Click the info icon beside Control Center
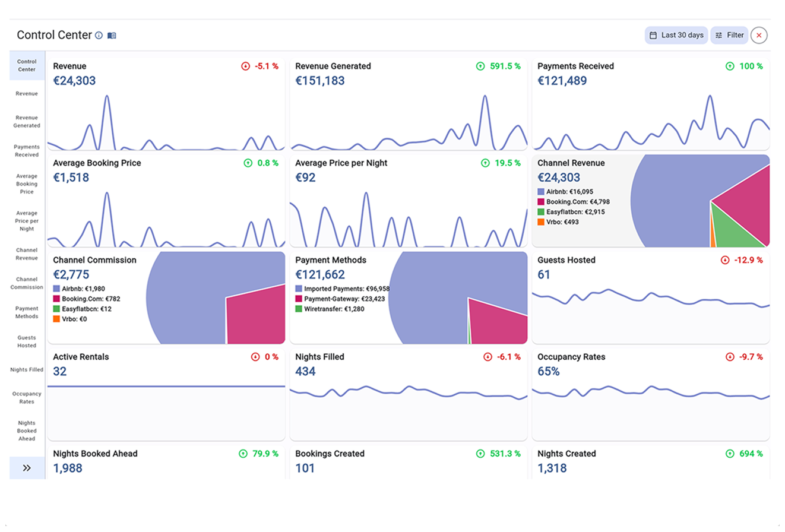The height and width of the screenshot is (532, 785). (99, 36)
